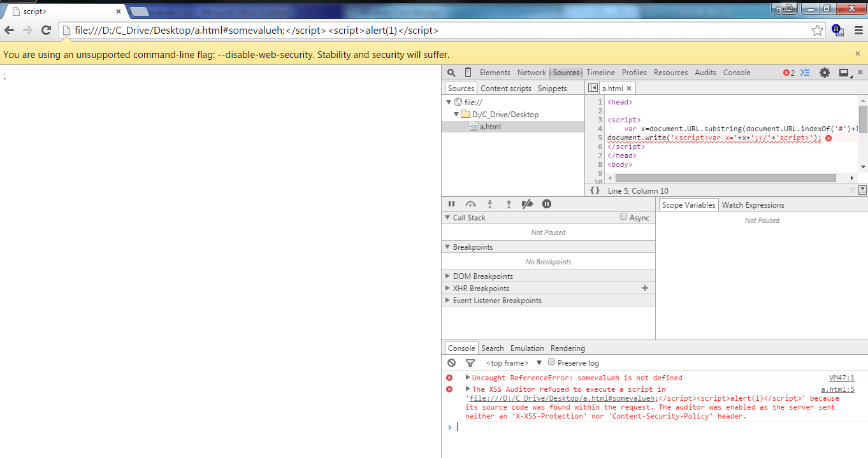The width and height of the screenshot is (868, 458).
Task: Switch to the main Console panel
Action: (737, 73)
